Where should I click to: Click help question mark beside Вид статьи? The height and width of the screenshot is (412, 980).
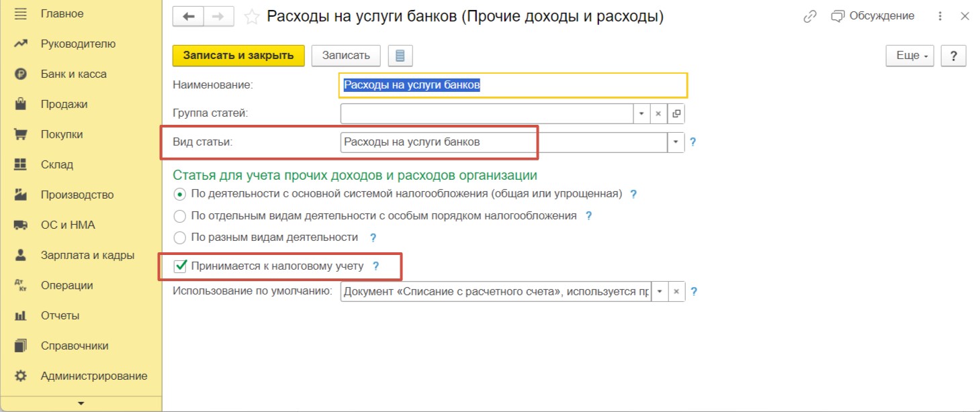[x=693, y=142]
